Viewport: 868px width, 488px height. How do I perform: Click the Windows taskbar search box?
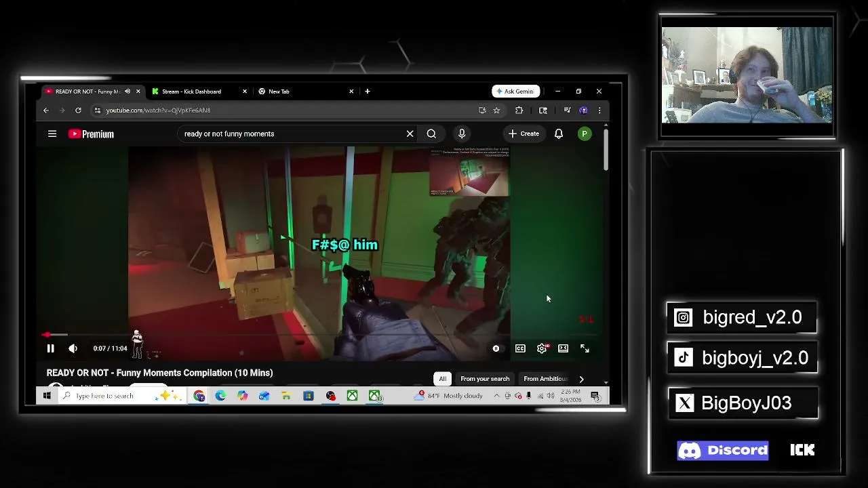point(121,396)
